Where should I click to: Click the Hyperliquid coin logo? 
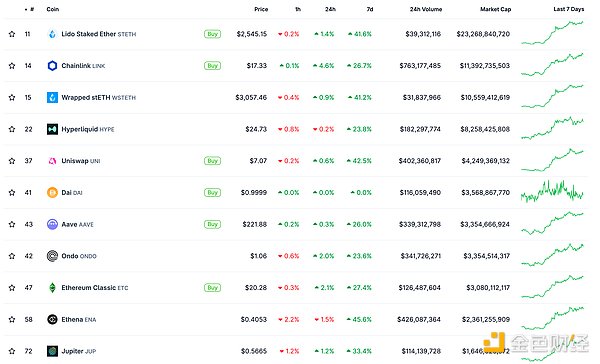tap(52, 129)
